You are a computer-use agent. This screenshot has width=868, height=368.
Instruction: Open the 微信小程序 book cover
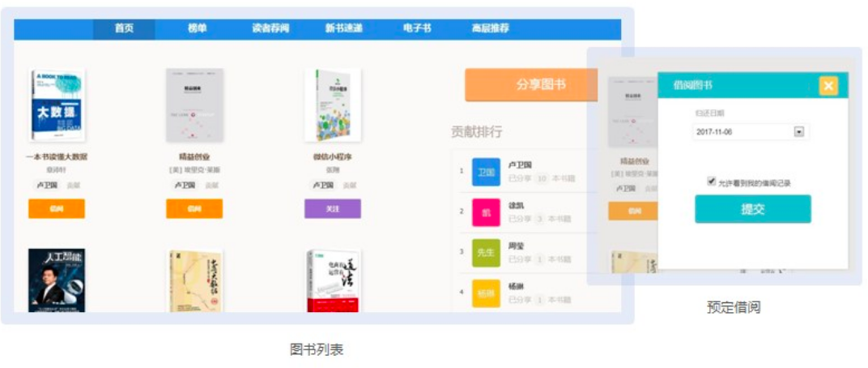pyautogui.click(x=332, y=105)
